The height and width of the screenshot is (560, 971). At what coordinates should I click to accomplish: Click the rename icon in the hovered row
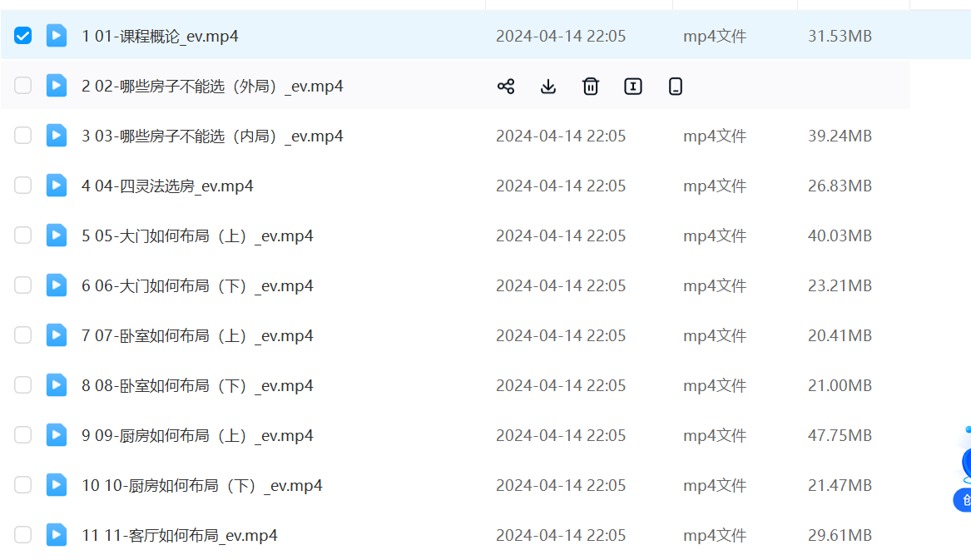pos(633,87)
